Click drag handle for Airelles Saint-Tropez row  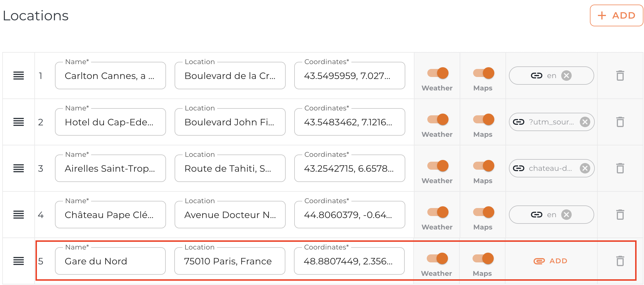click(x=19, y=169)
